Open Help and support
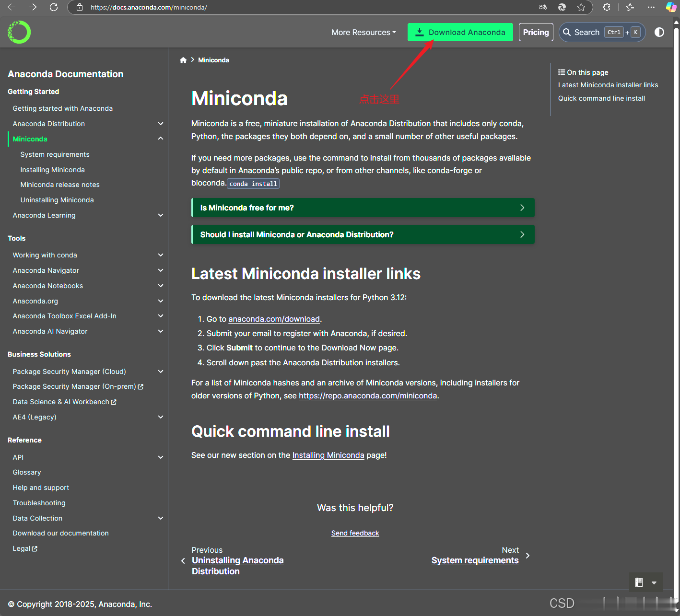Image resolution: width=680 pixels, height=616 pixels. [41, 488]
